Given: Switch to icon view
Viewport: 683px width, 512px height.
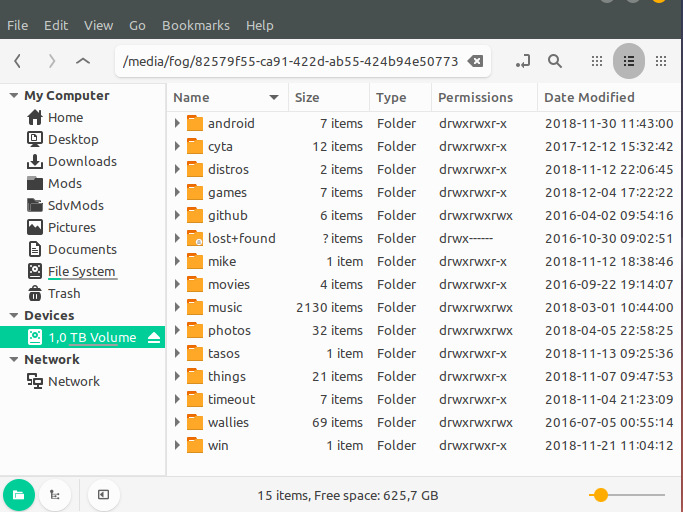Looking at the screenshot, I should (597, 61).
